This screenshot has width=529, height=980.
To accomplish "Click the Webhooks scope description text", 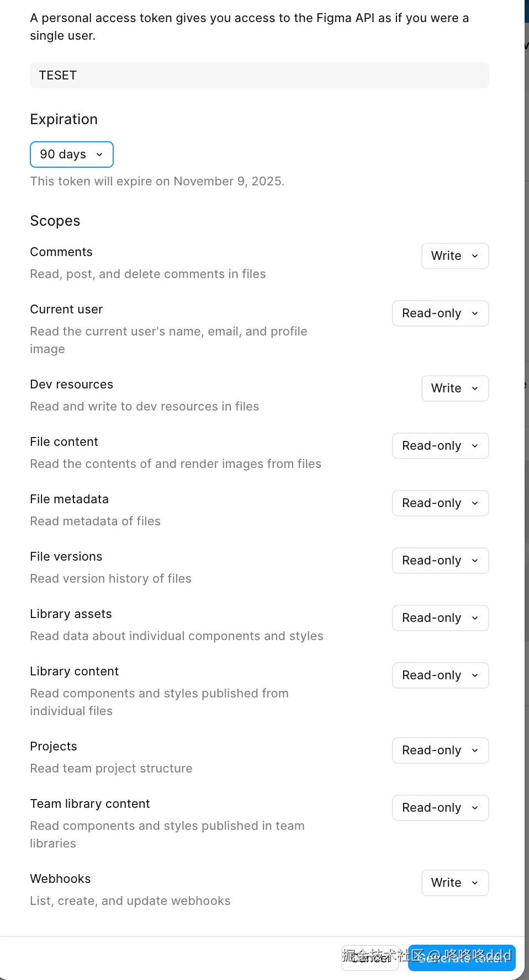I will pos(130,901).
